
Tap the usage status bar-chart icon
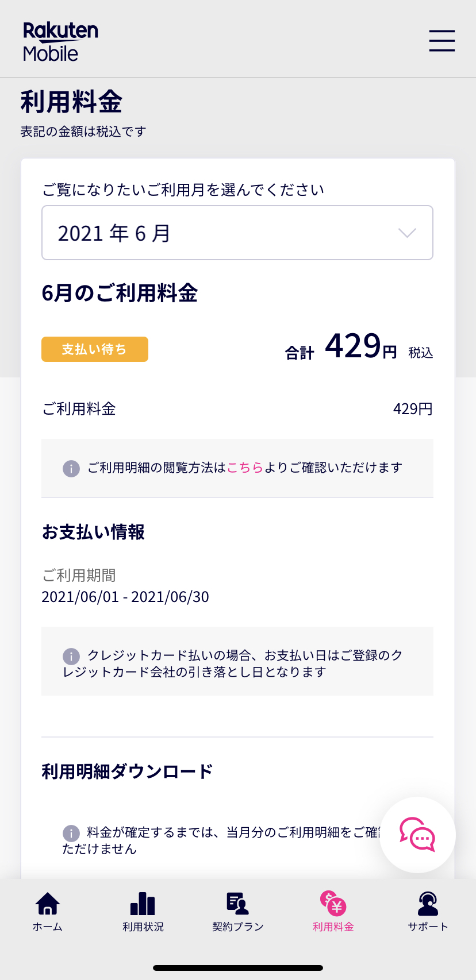pyautogui.click(x=143, y=904)
